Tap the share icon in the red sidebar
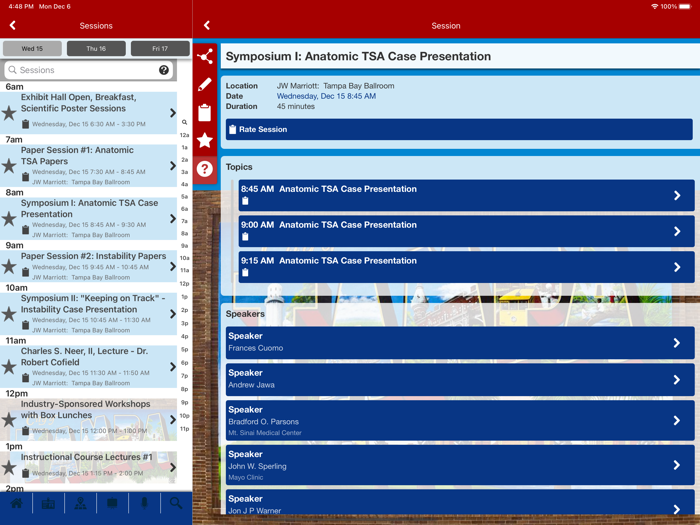700x525 pixels. pos(205,56)
